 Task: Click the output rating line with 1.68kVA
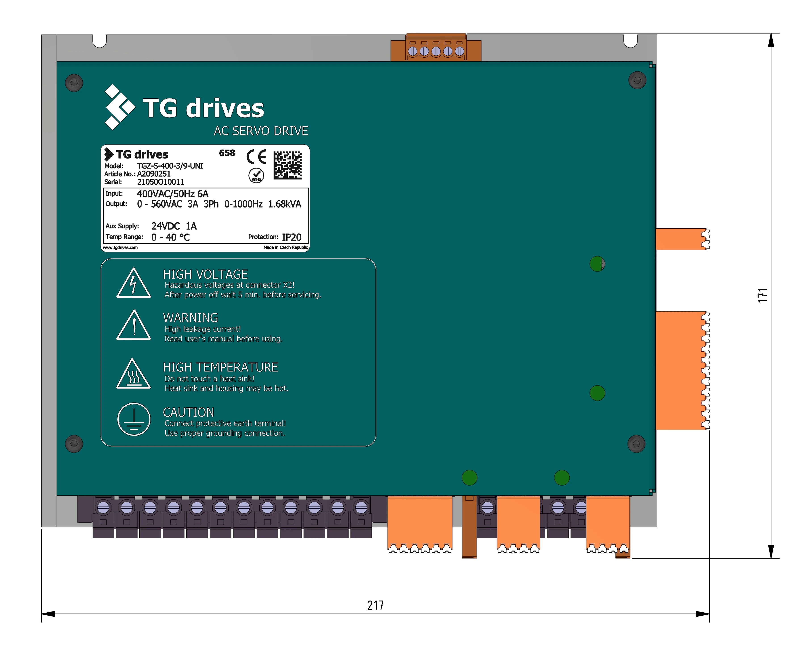(x=219, y=204)
